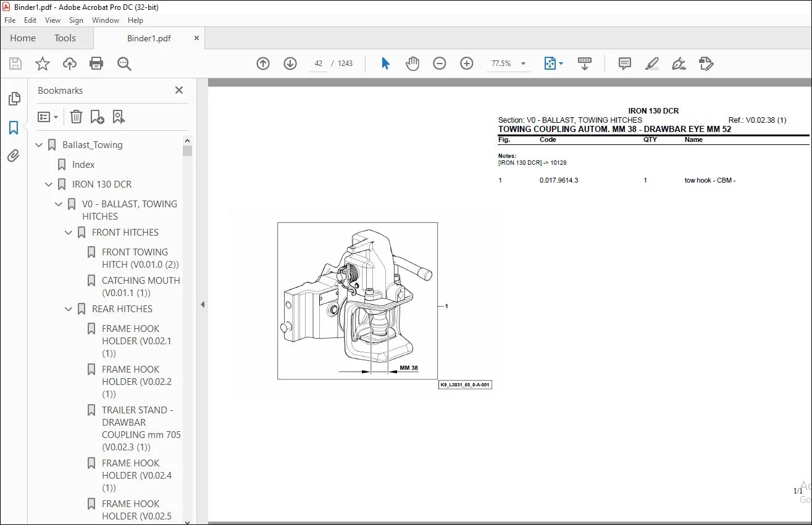Click the scrolling mode keyboard icon
The image size is (812, 525).
point(585,64)
